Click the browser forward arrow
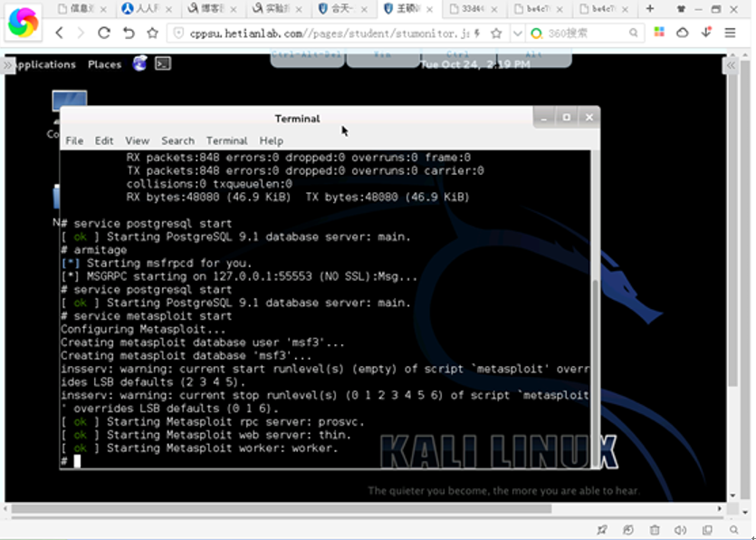The width and height of the screenshot is (756, 540). [81, 33]
